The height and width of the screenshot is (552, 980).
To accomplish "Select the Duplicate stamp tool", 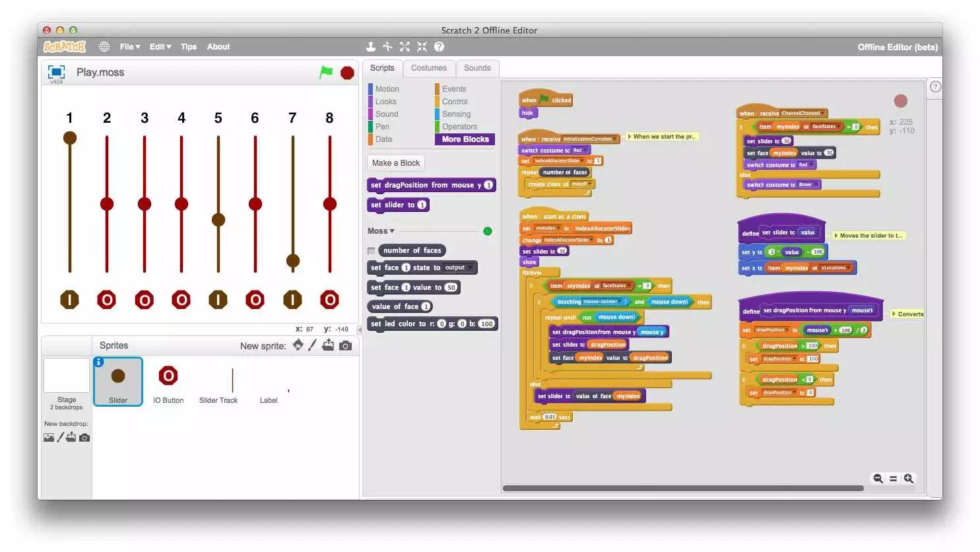I will (x=371, y=46).
